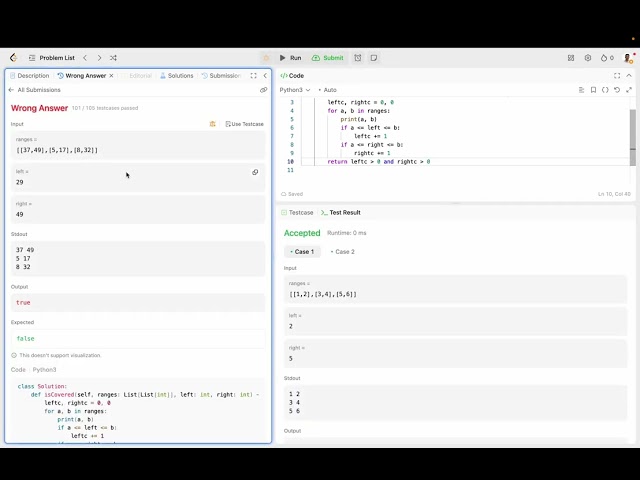Click the Expected value false

25,338
